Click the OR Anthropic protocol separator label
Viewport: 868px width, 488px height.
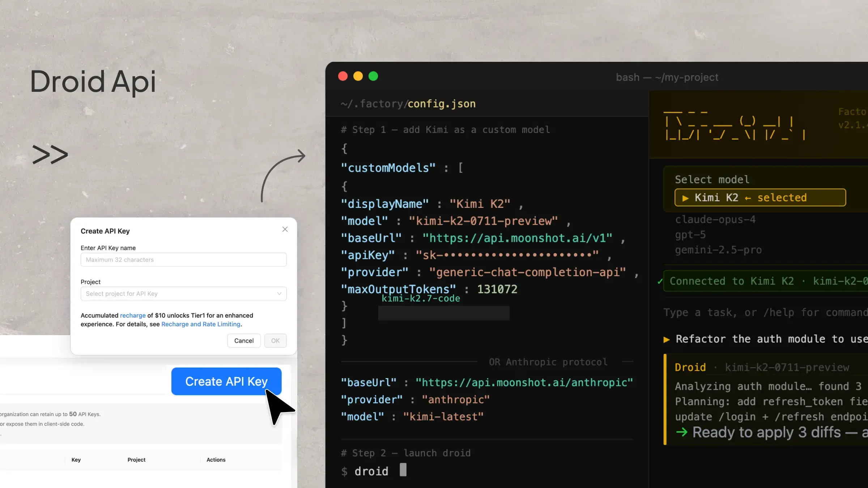click(548, 362)
